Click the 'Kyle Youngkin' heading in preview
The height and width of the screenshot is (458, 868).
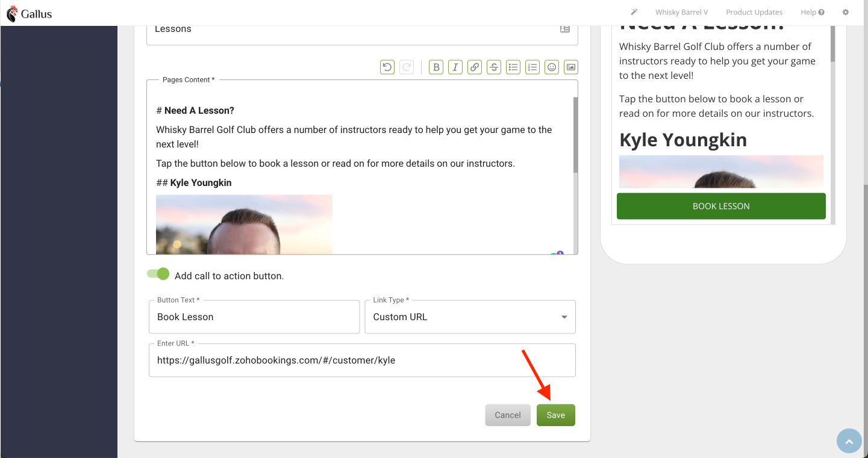click(683, 140)
